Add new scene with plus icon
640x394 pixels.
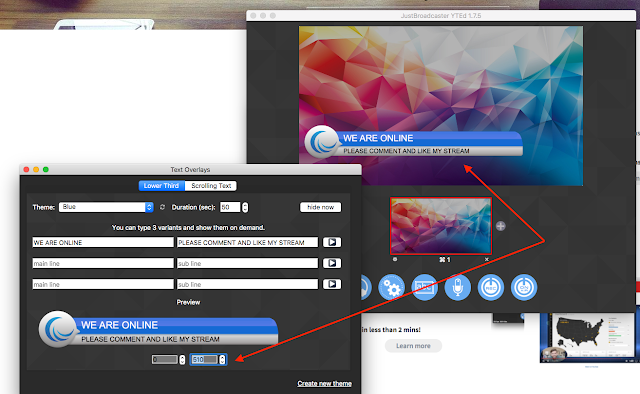coord(500,226)
